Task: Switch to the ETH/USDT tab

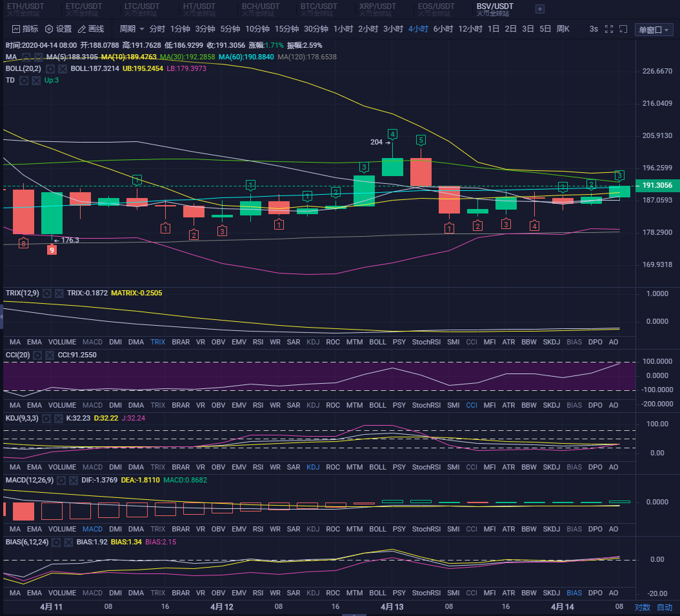Action: click(25, 10)
